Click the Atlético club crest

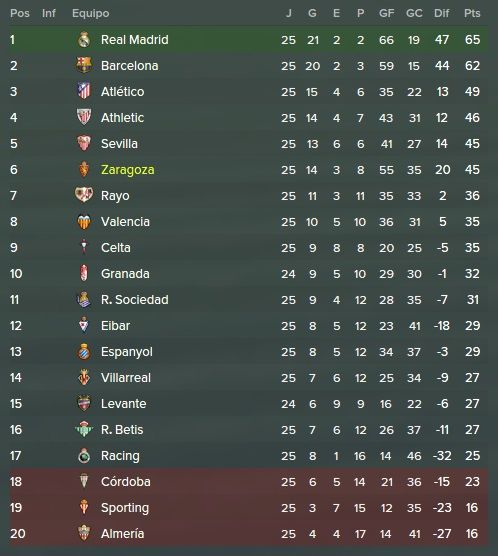pos(84,91)
